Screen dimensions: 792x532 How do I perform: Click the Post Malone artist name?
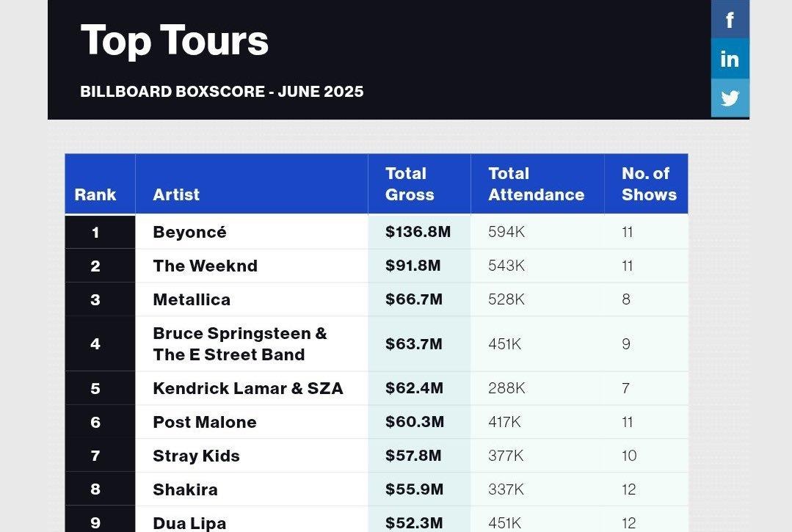pyautogui.click(x=205, y=422)
